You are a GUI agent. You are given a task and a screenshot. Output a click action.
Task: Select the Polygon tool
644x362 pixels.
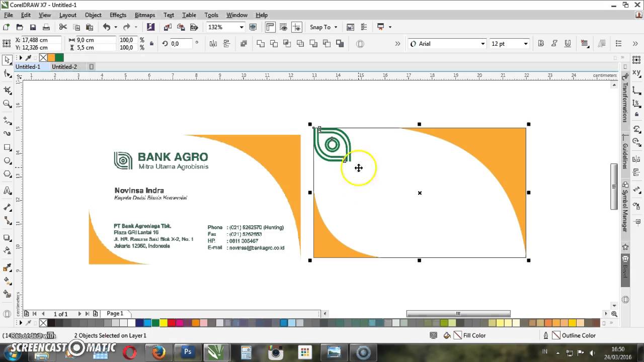(x=7, y=174)
